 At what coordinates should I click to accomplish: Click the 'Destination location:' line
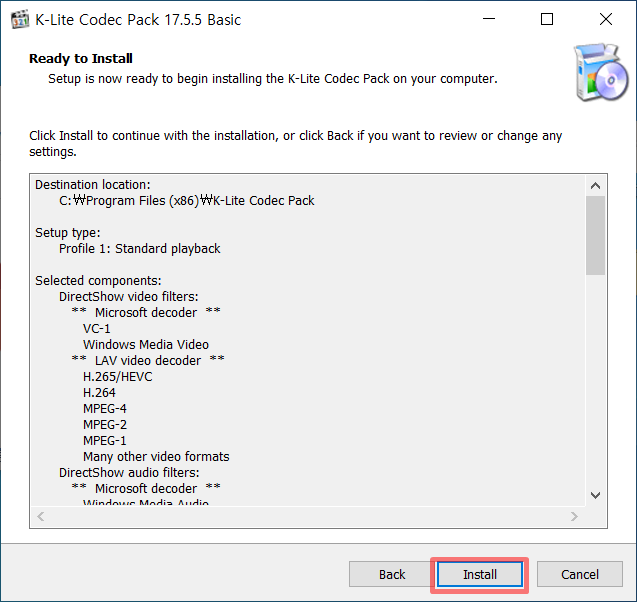tap(93, 185)
